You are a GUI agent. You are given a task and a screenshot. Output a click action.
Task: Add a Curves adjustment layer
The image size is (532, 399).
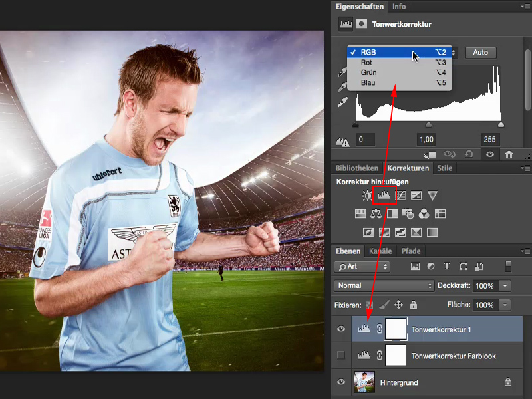click(x=401, y=196)
